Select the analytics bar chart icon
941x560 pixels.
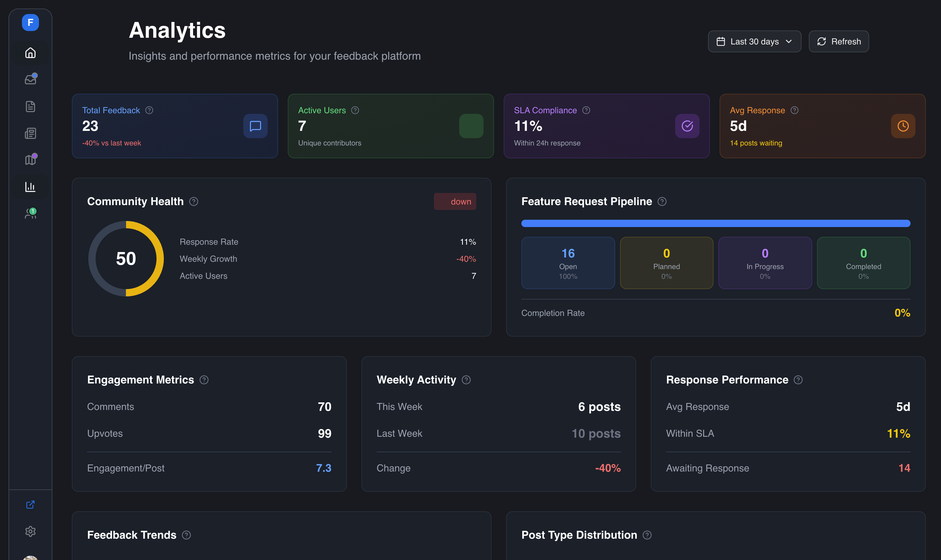(x=30, y=187)
